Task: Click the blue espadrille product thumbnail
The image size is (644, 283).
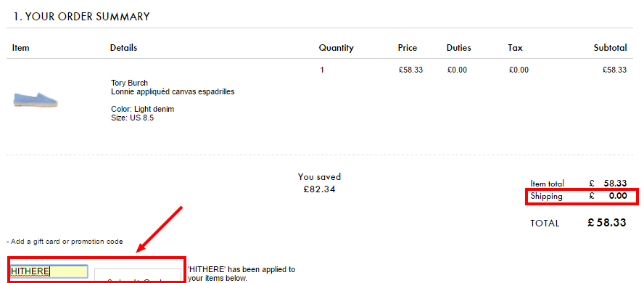Action: 36,100
